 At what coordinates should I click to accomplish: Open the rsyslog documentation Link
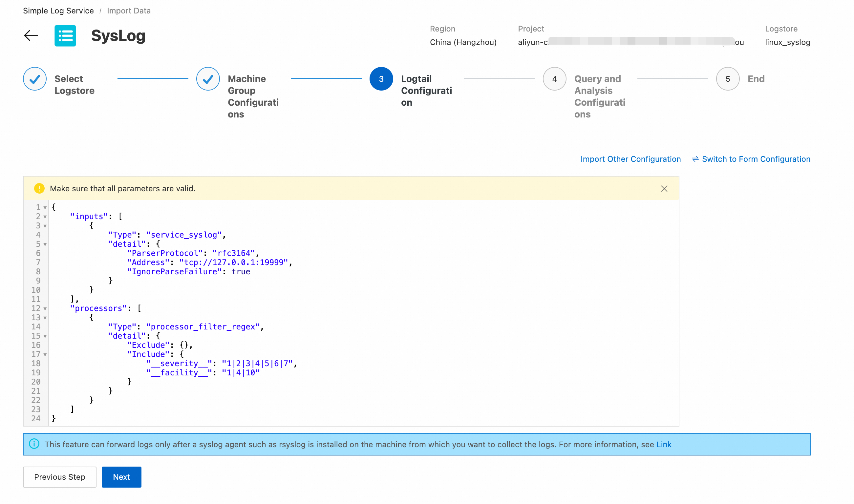tap(664, 444)
